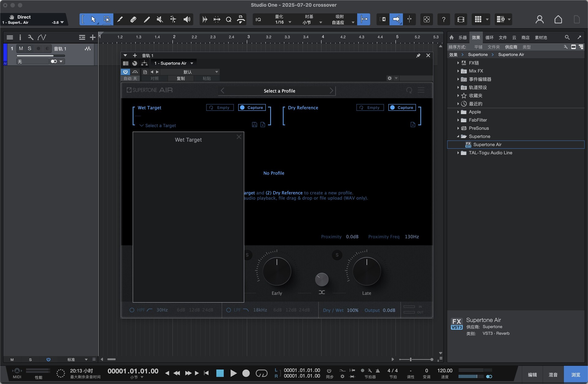Go to the Start page home icon
This screenshot has height=384, width=588.
pyautogui.click(x=558, y=19)
